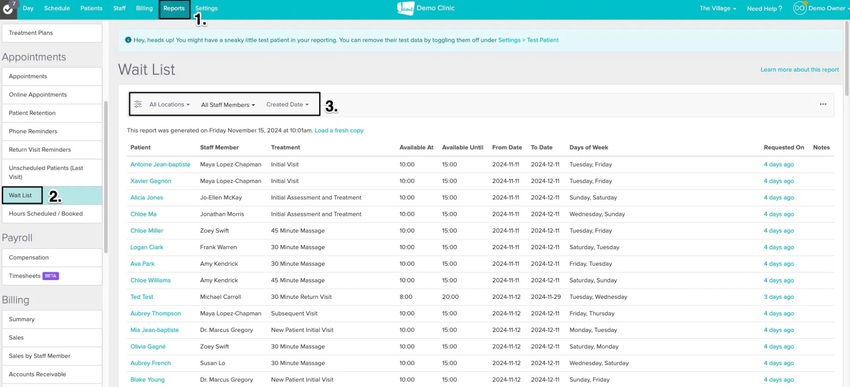Viewport: 850px width, 387px height.
Task: Select Wait List in sidebar
Action: [51, 195]
